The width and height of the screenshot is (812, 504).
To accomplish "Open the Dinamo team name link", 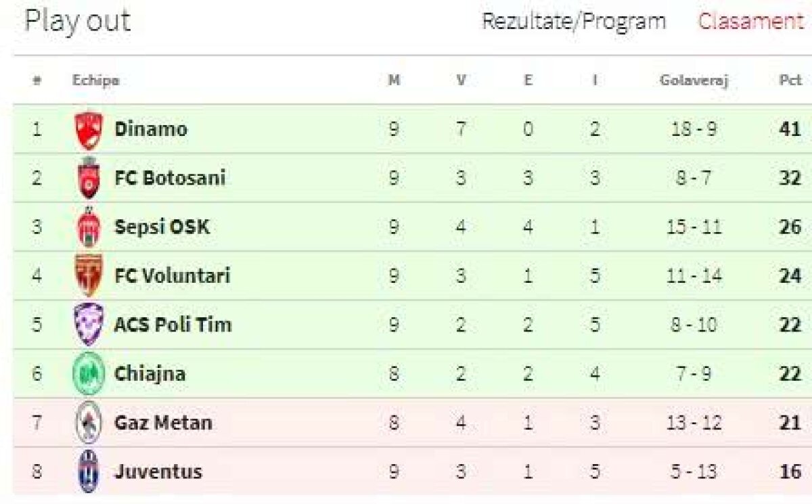I will [x=151, y=129].
